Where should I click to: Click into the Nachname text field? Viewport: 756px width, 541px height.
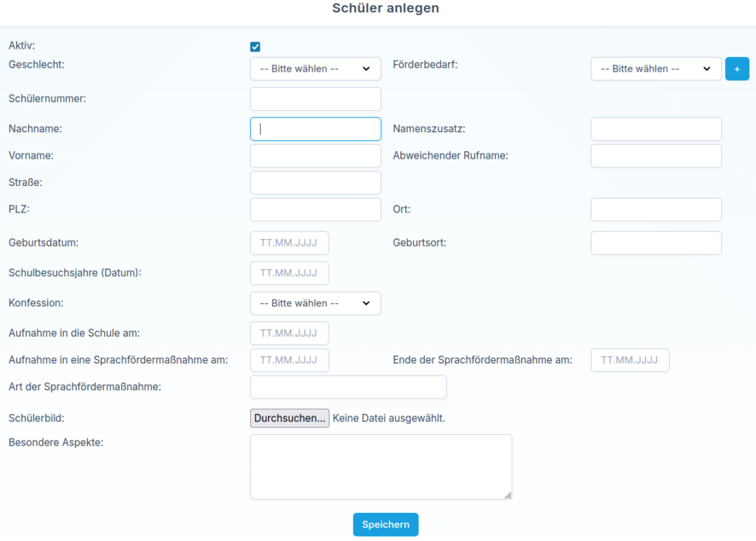point(315,129)
